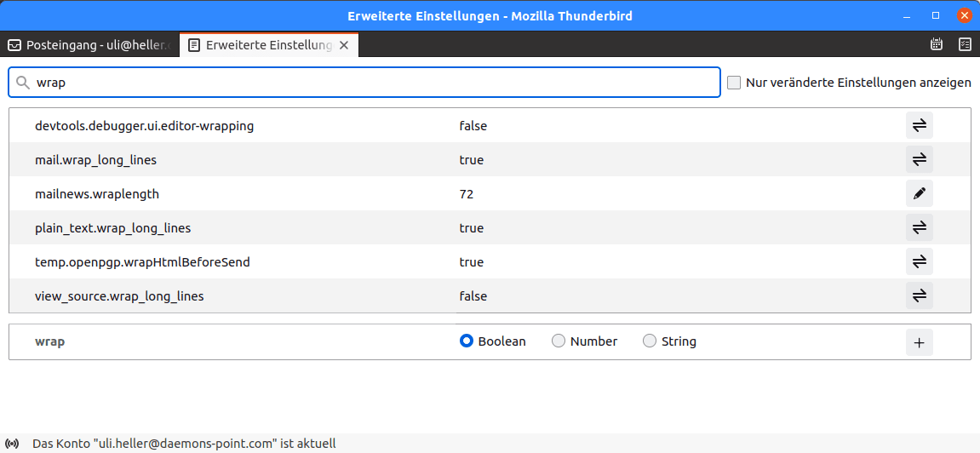Screen dimensions: 980x453
Task: Click the mail.wrap_long_lines true value
Action: point(472,160)
